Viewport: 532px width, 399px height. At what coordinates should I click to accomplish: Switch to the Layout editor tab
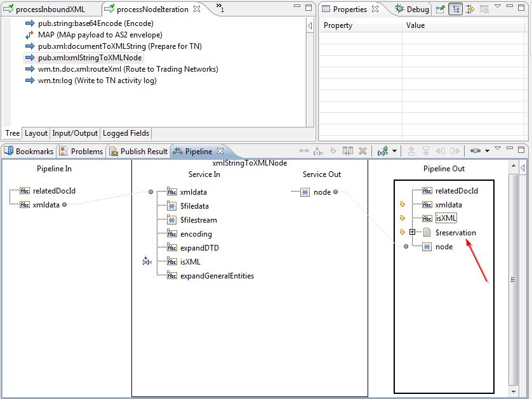click(36, 133)
